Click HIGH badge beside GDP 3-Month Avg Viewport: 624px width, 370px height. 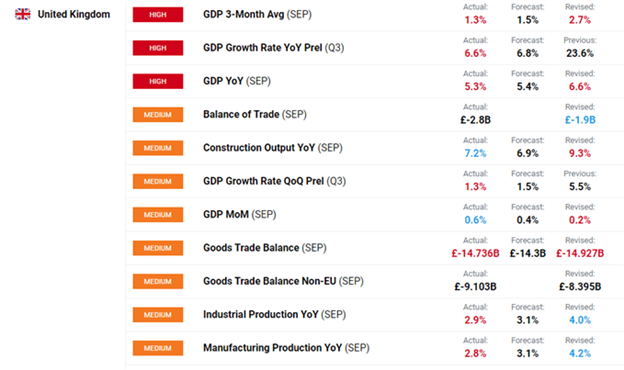coord(158,15)
